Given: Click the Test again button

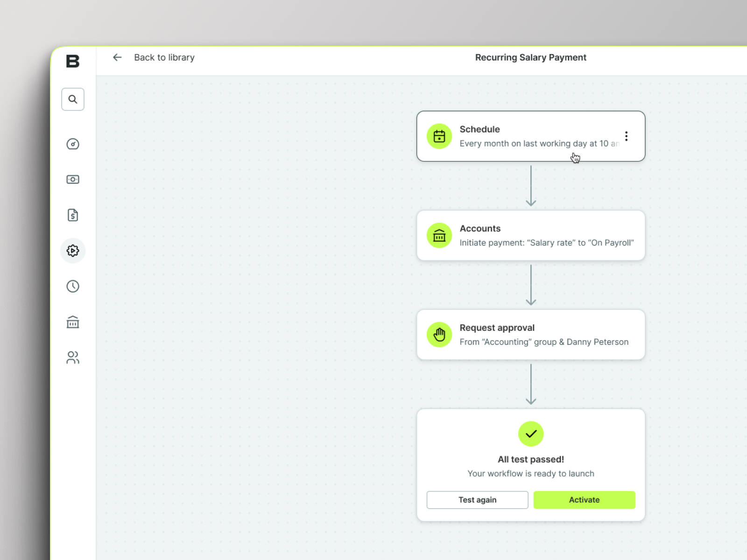Looking at the screenshot, I should 478,500.
